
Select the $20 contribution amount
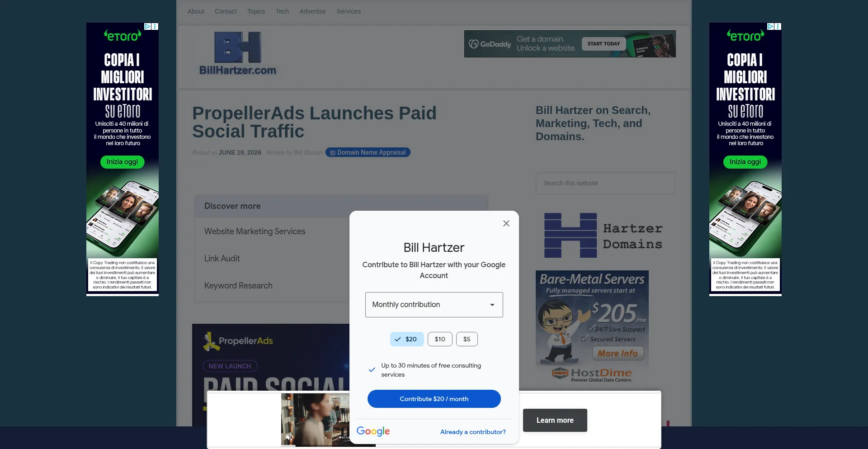point(407,339)
